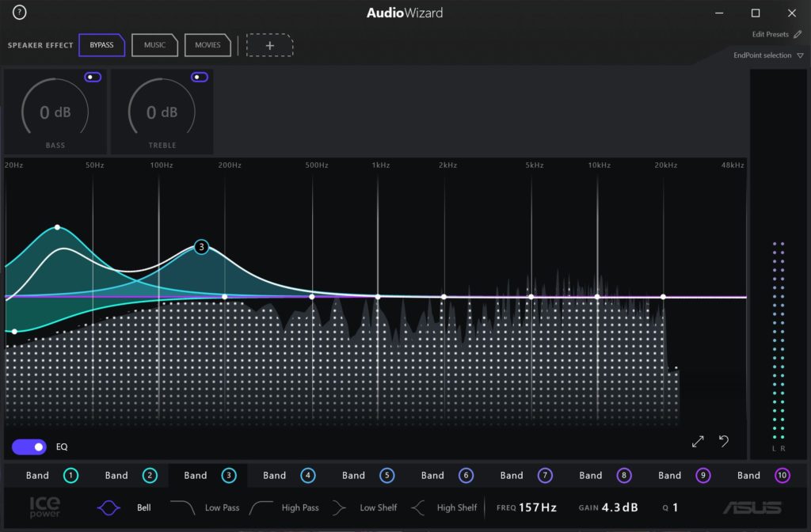The image size is (811, 532).
Task: Reset EQ with the undo arrow icon
Action: (x=724, y=441)
